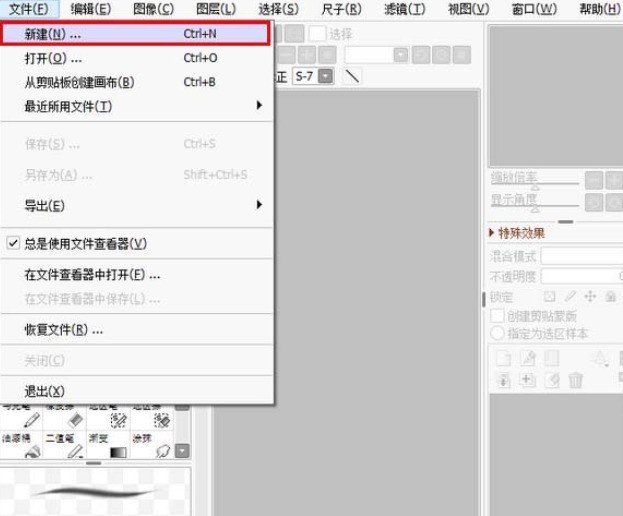Open the 混合模式 blend mode dropdown
The image size is (623, 516).
coord(582,256)
